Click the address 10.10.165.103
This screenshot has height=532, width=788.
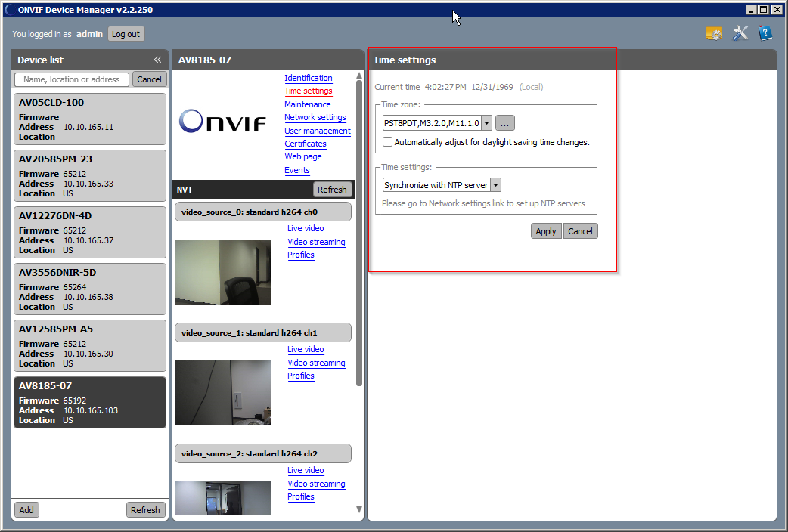91,410
